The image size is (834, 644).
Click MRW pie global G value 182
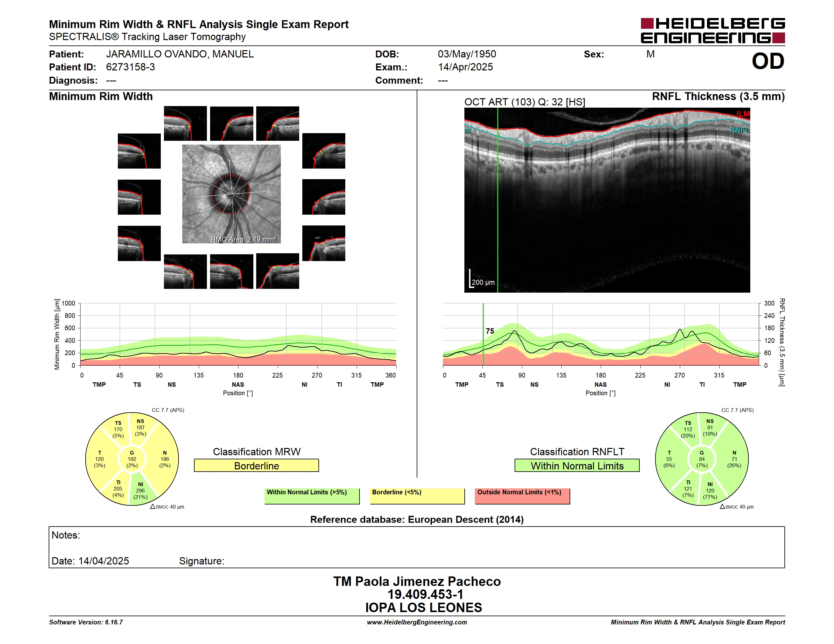(132, 459)
